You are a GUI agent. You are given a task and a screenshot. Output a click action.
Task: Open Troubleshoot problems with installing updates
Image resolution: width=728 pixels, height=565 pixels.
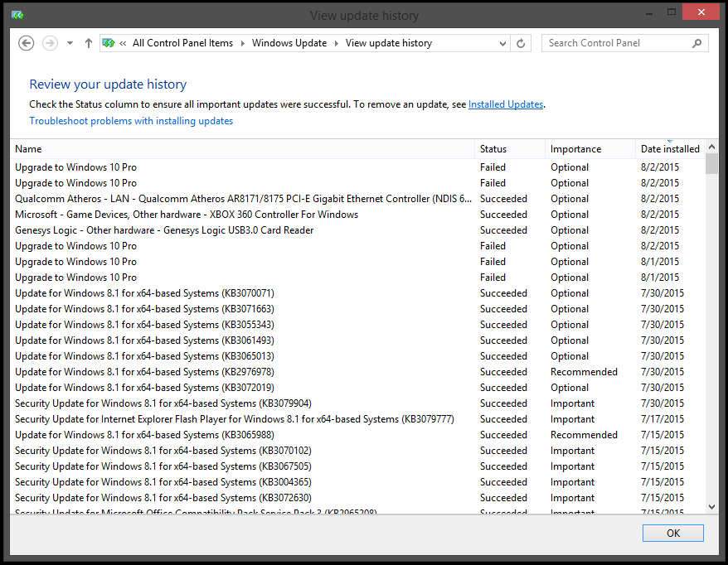[x=131, y=121]
